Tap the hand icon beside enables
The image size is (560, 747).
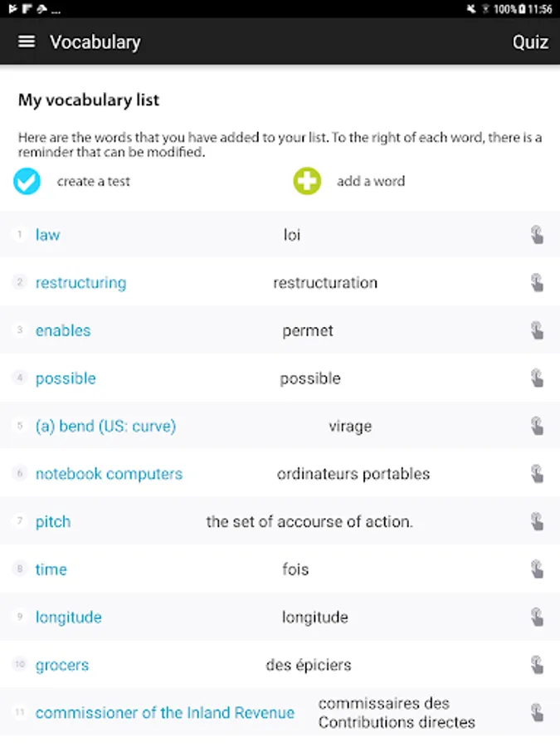[x=537, y=330]
